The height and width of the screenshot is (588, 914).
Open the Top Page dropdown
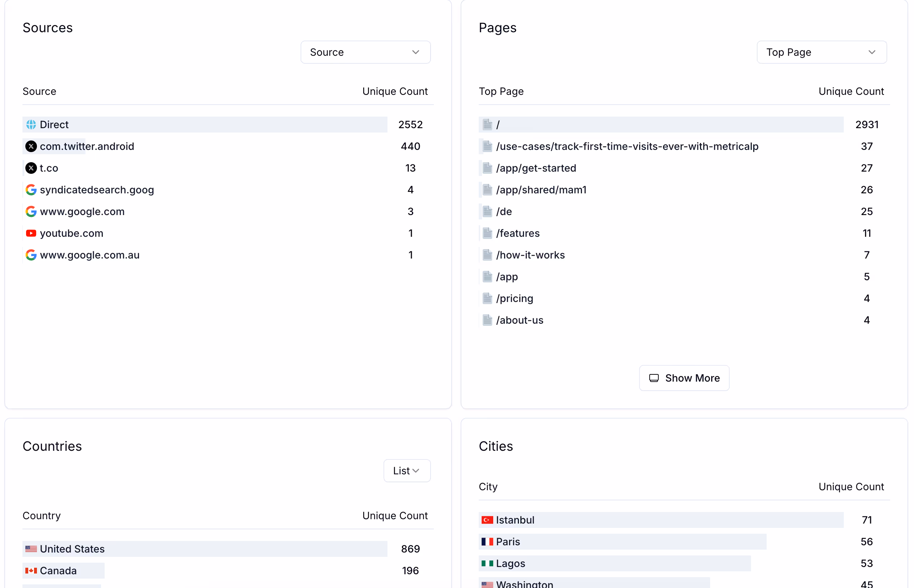[821, 52]
